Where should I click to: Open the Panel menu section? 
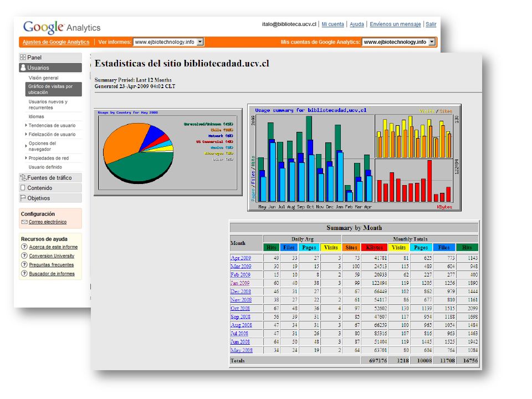pyautogui.click(x=50, y=57)
